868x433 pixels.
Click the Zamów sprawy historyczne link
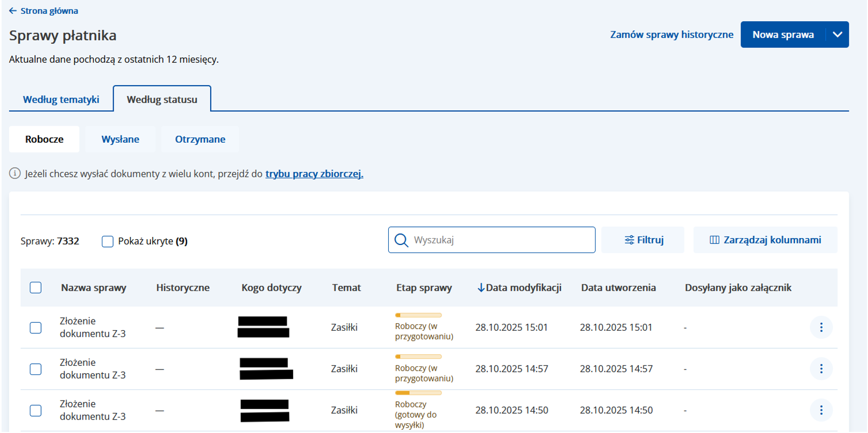(x=671, y=35)
